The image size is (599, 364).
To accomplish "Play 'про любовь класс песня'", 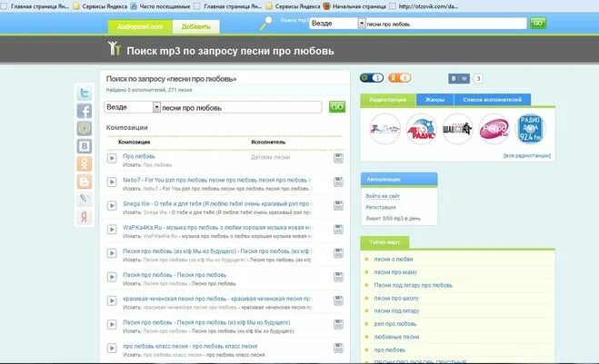I will point(112,348).
